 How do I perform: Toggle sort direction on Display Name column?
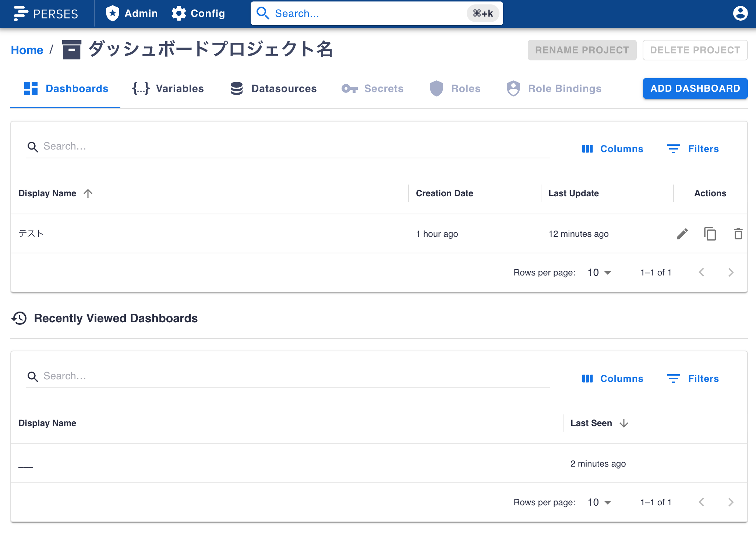88,193
